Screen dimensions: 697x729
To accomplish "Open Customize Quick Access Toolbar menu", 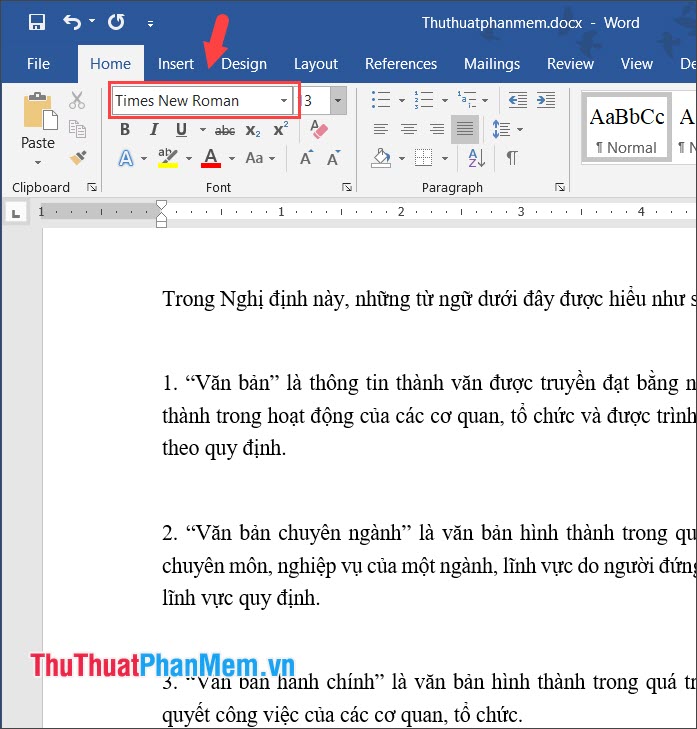I will [x=150, y=23].
